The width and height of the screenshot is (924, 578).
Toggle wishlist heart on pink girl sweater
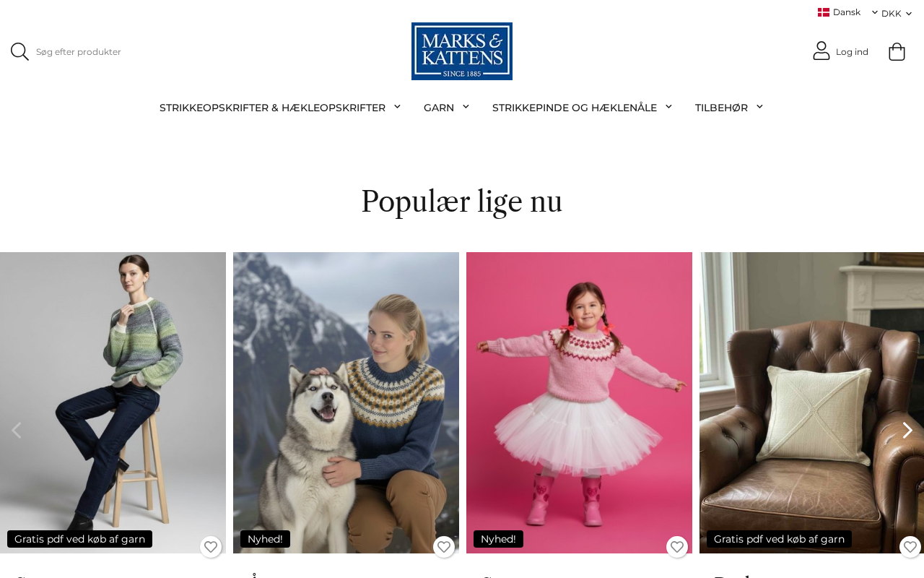pyautogui.click(x=677, y=547)
